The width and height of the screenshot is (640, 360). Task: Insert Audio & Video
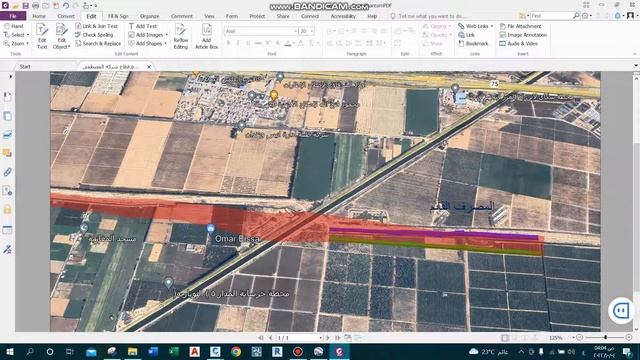click(x=518, y=43)
